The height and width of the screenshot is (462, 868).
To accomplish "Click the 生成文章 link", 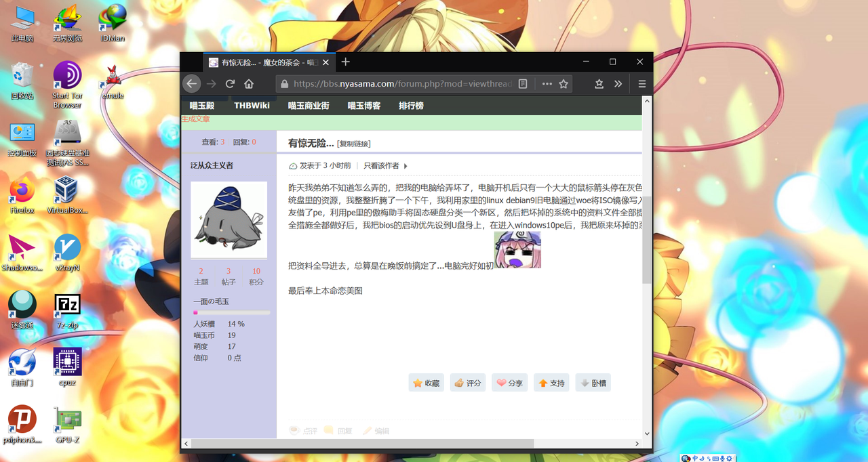I will pyautogui.click(x=195, y=119).
